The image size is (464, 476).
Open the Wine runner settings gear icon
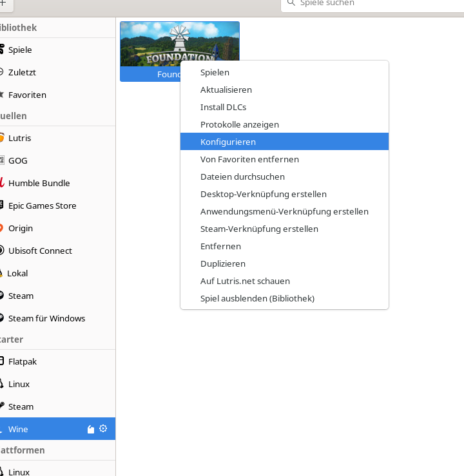pyautogui.click(x=103, y=428)
